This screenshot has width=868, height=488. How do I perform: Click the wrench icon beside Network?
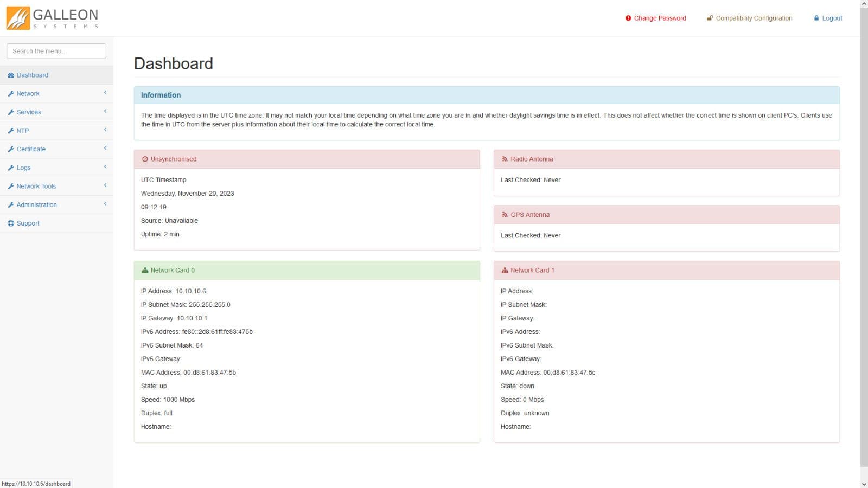pyautogui.click(x=11, y=94)
